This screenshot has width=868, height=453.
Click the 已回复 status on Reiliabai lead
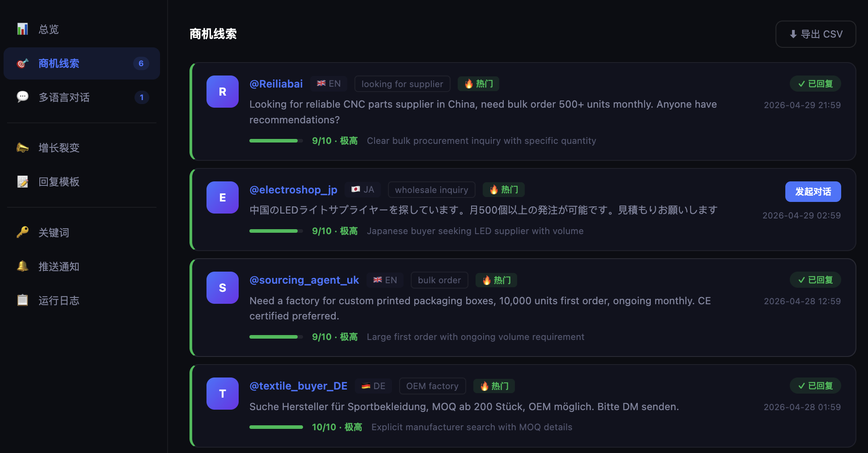pos(815,84)
